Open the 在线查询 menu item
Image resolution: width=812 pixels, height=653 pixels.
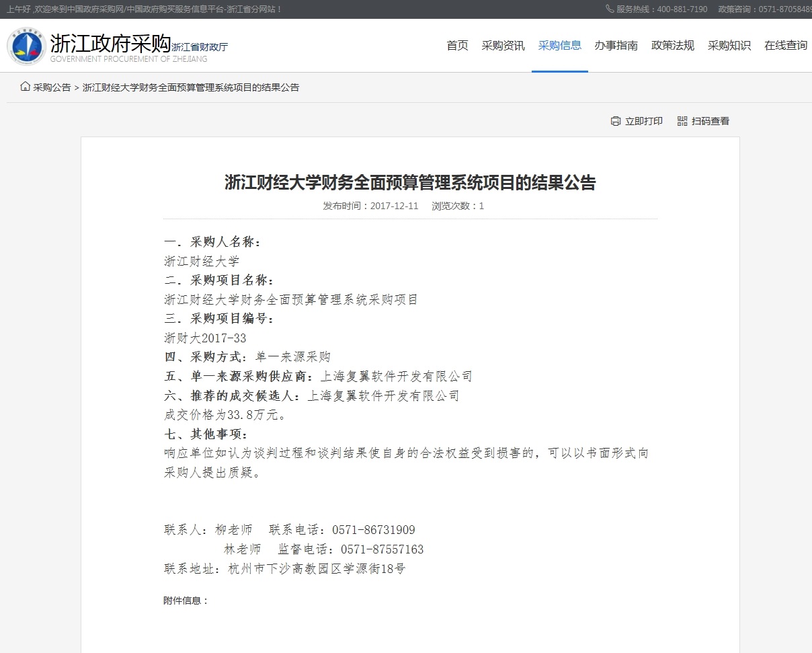click(x=785, y=46)
